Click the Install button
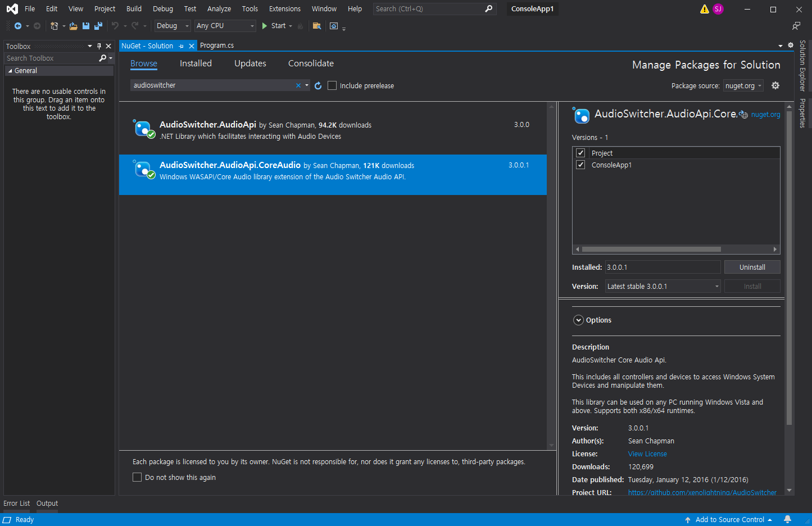Image resolution: width=812 pixels, height=526 pixels. point(752,287)
